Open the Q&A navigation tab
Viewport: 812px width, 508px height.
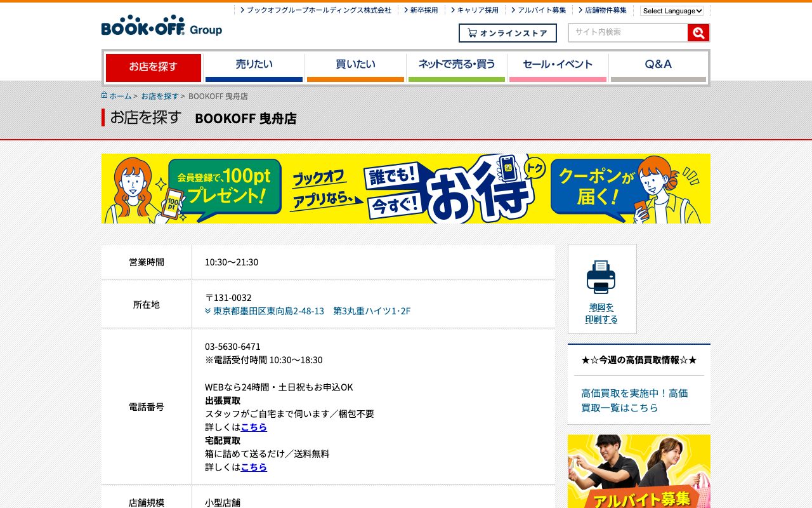click(x=658, y=67)
